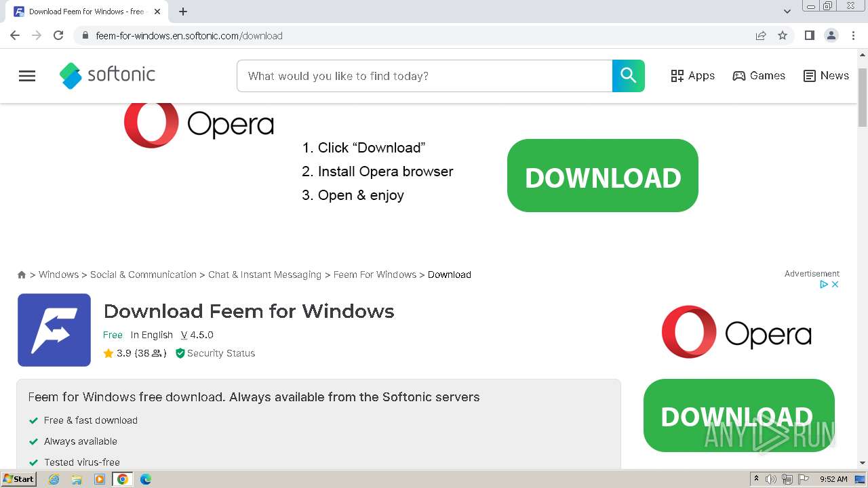View site information padlock
Viewport: 868px width, 488px height.
85,35
